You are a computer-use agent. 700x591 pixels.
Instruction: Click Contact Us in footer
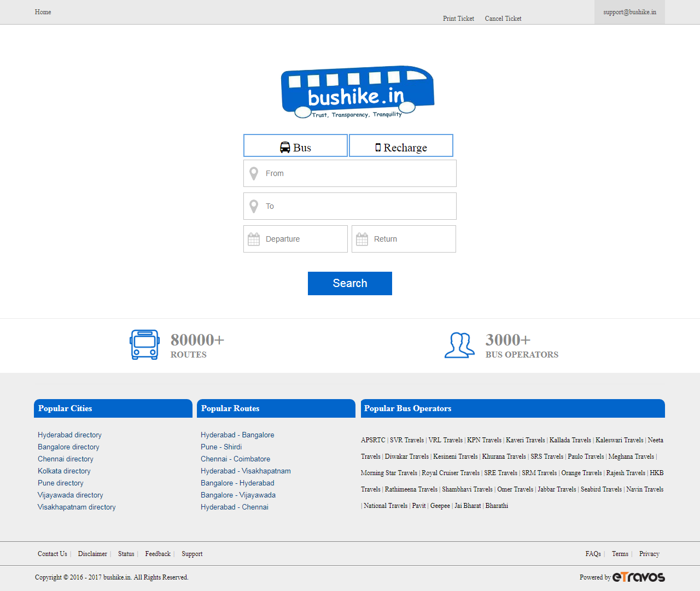pos(52,554)
